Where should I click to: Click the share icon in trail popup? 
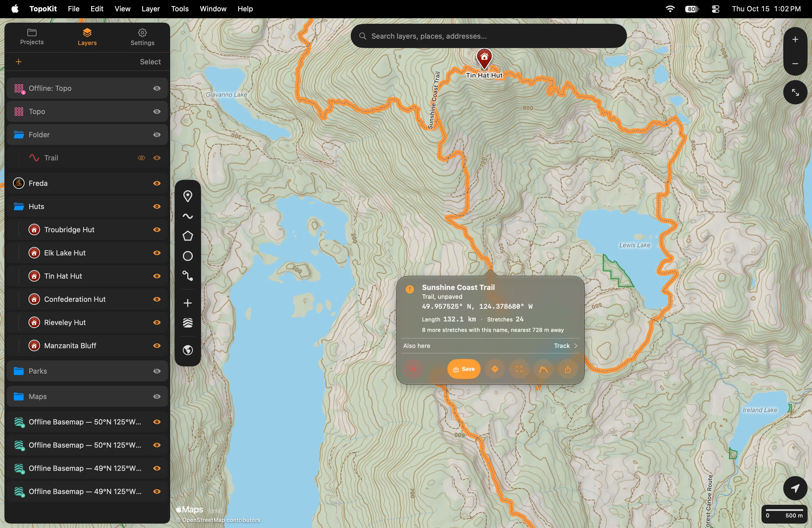[567, 369]
